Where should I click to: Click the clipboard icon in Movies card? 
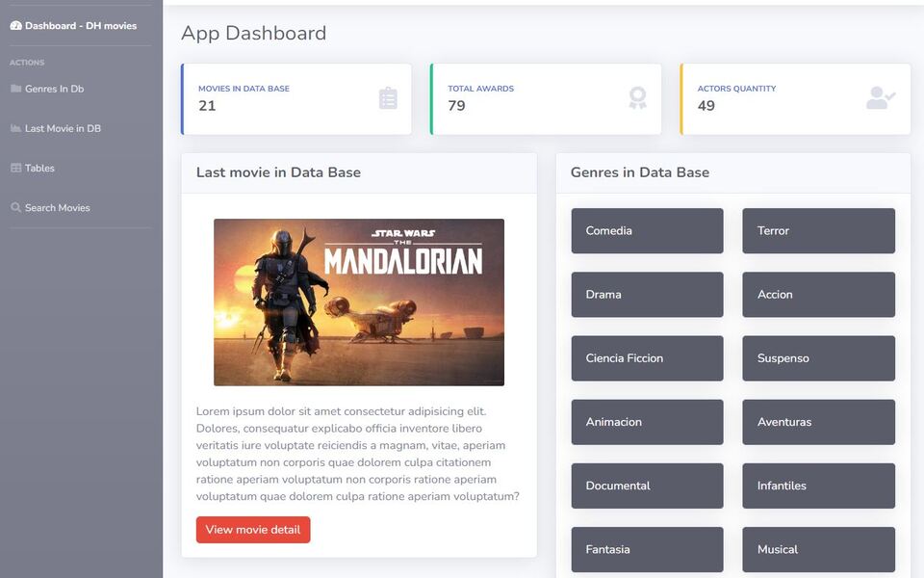tap(388, 98)
